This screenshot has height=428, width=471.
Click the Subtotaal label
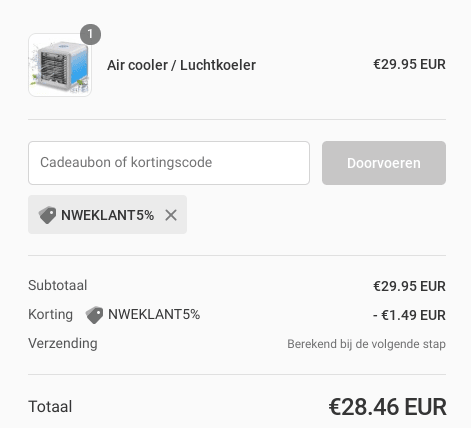[x=58, y=285]
